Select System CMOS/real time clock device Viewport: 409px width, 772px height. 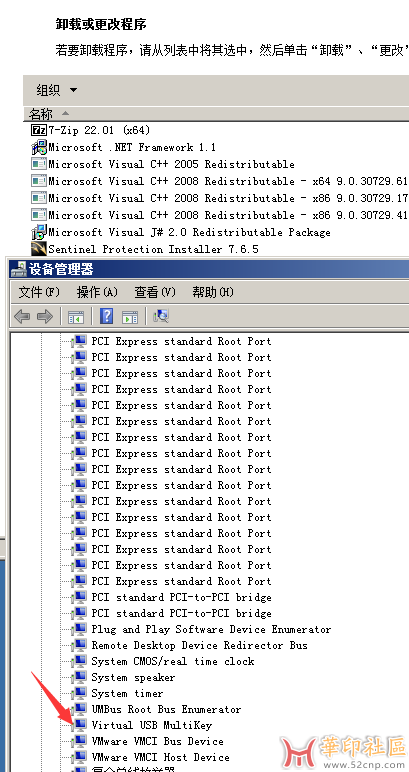(x=173, y=661)
